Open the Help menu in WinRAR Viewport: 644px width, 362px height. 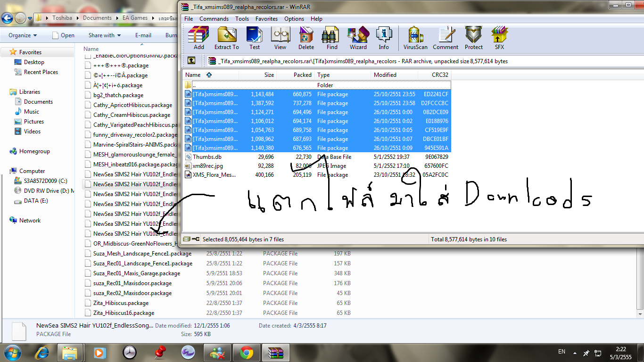coord(316,19)
